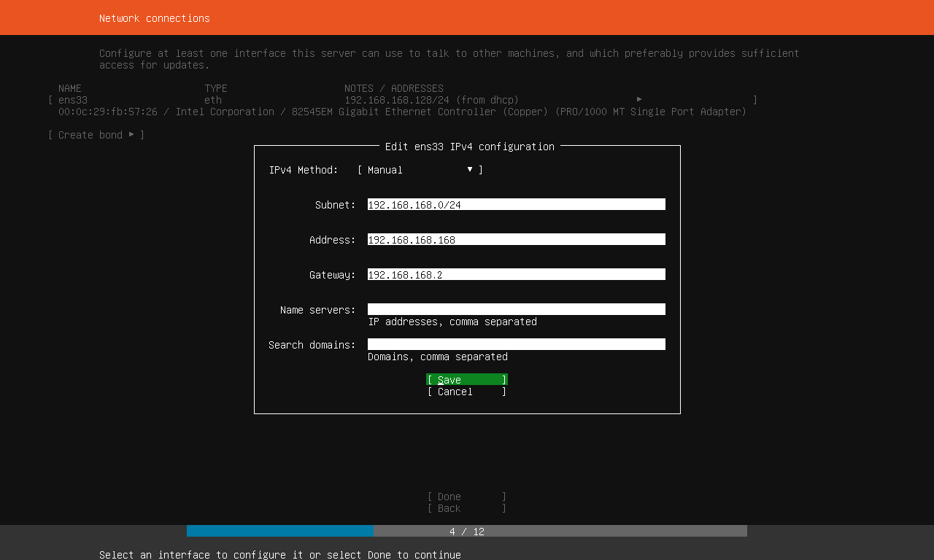
Task: Click the Network connections title bar
Action: click(154, 17)
